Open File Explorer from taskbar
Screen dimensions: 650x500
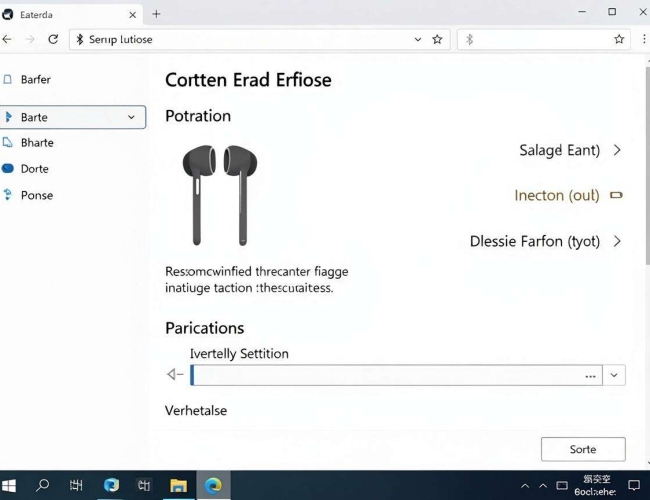coord(178,485)
